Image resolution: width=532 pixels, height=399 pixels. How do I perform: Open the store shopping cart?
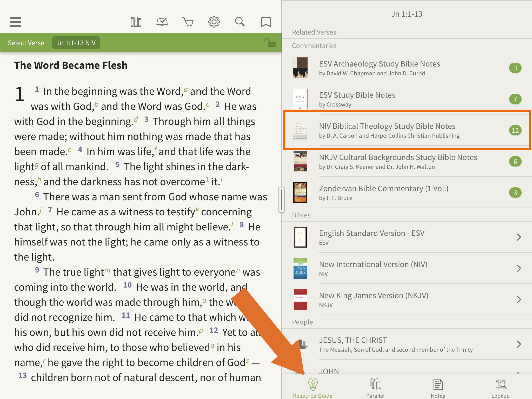[x=188, y=22]
